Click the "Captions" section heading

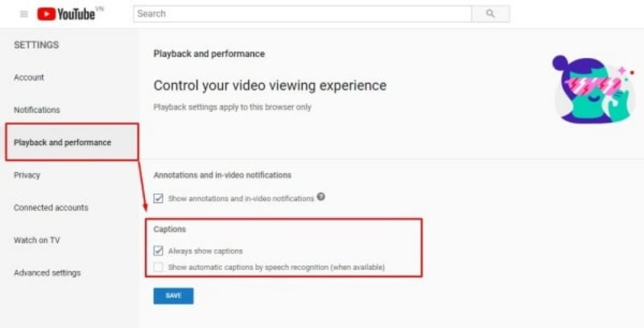coord(169,230)
